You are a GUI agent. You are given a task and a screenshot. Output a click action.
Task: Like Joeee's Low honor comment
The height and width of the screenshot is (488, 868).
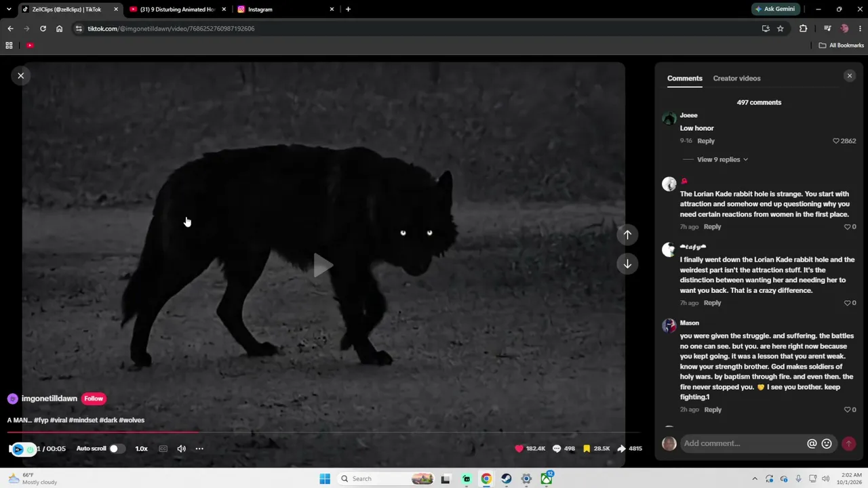click(x=836, y=141)
